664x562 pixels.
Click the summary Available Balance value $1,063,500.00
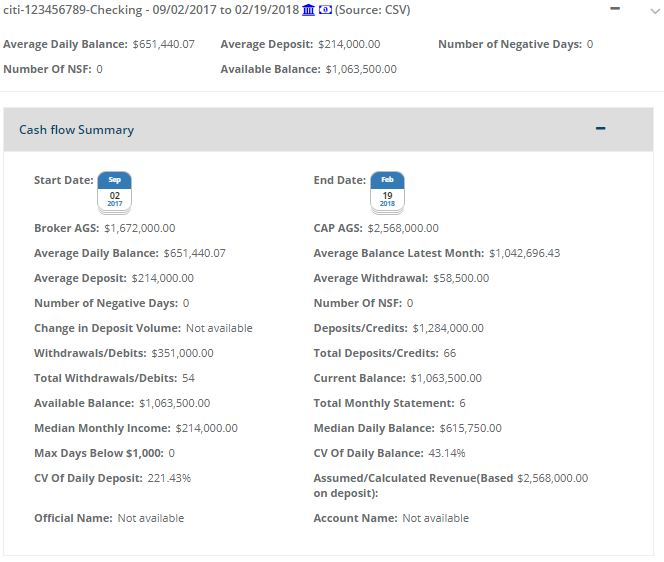pos(174,403)
